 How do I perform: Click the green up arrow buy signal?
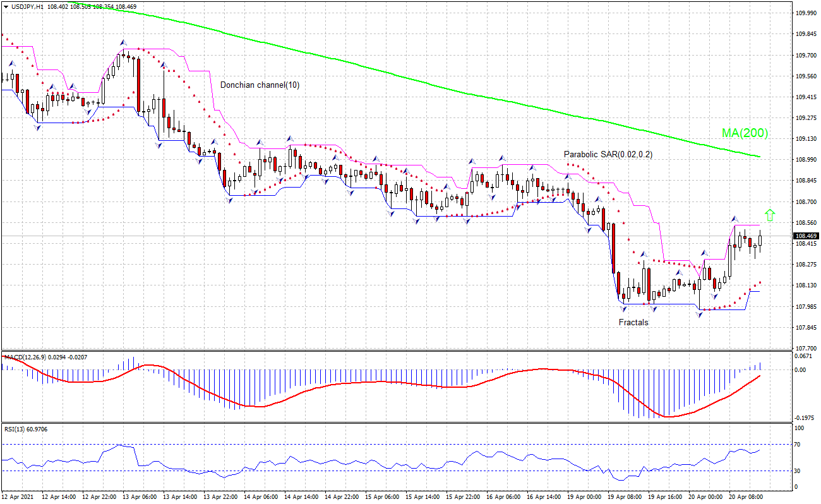click(770, 215)
